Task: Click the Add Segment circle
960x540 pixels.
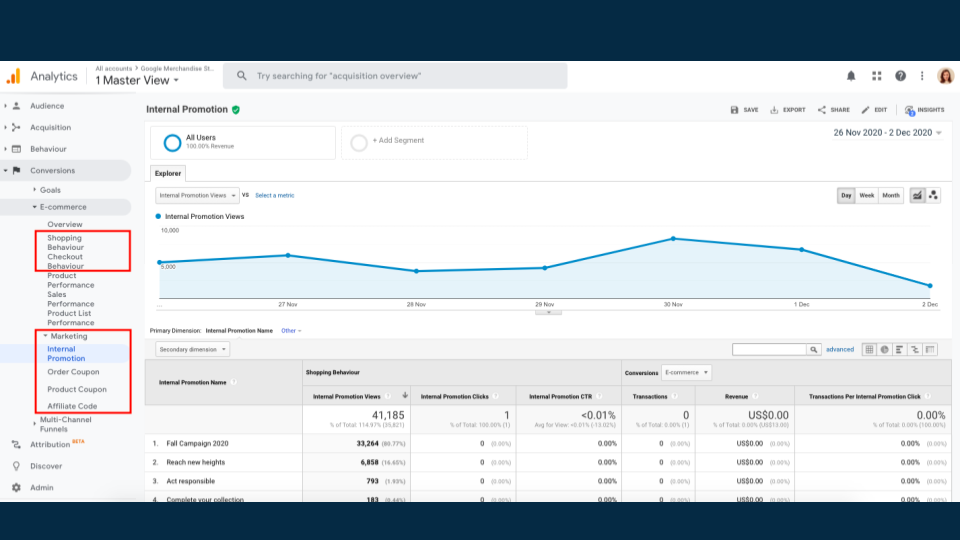Action: [x=359, y=143]
